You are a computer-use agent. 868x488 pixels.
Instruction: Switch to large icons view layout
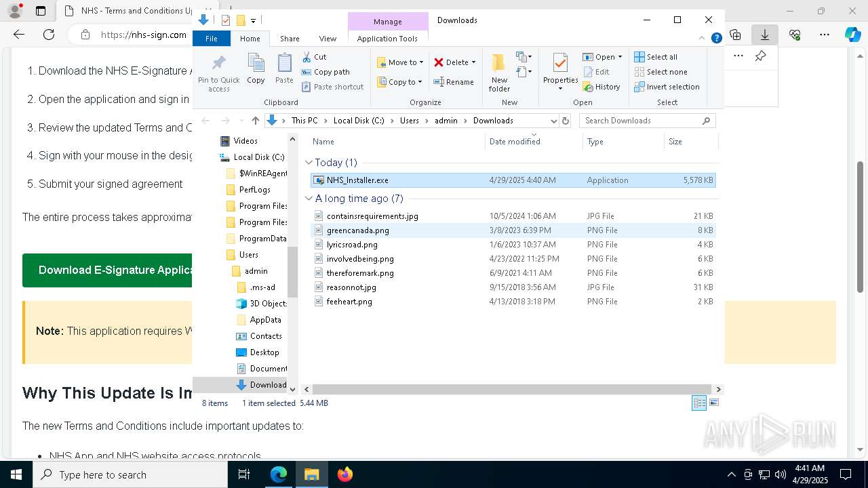tap(713, 403)
